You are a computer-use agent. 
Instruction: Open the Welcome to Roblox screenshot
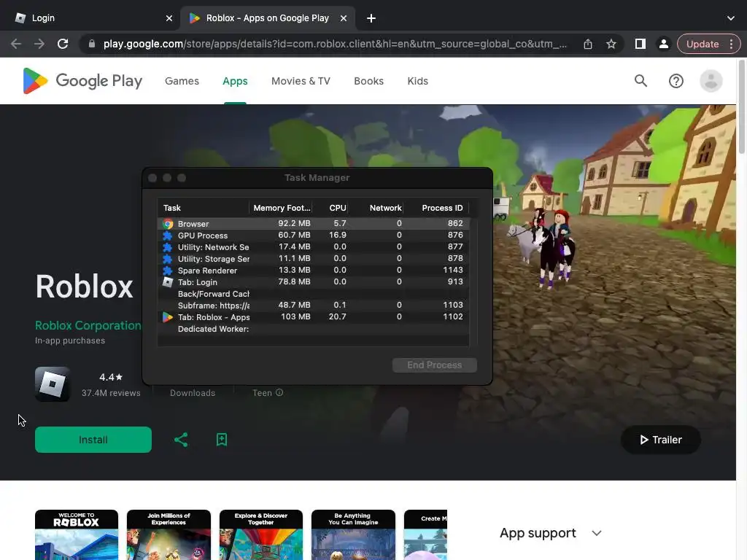(77, 534)
